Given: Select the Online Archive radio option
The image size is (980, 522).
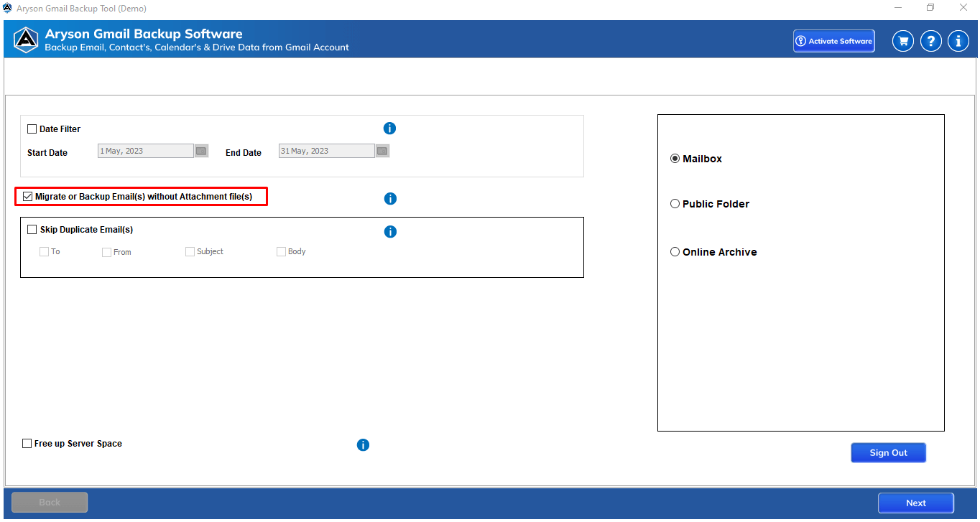Looking at the screenshot, I should coord(675,252).
